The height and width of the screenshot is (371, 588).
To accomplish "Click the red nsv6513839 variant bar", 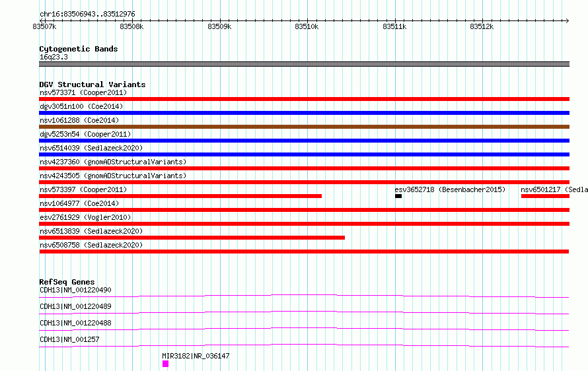I will coord(192,238).
